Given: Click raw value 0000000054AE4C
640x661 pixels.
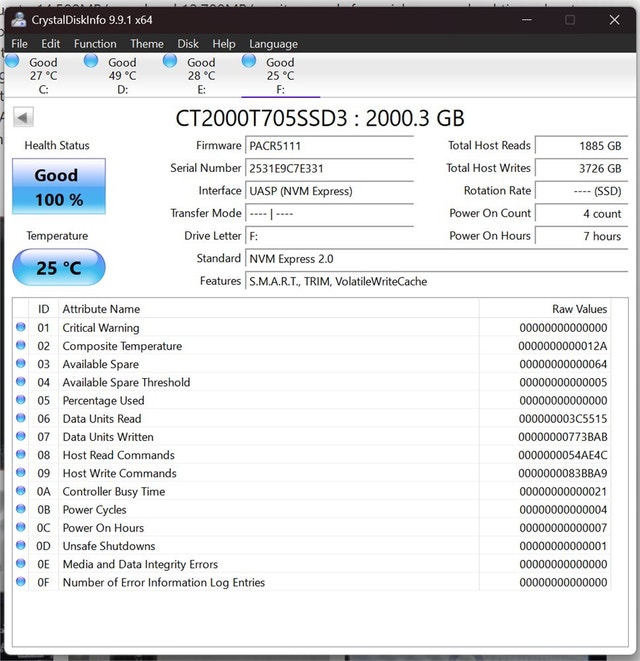Looking at the screenshot, I should click(x=563, y=455).
